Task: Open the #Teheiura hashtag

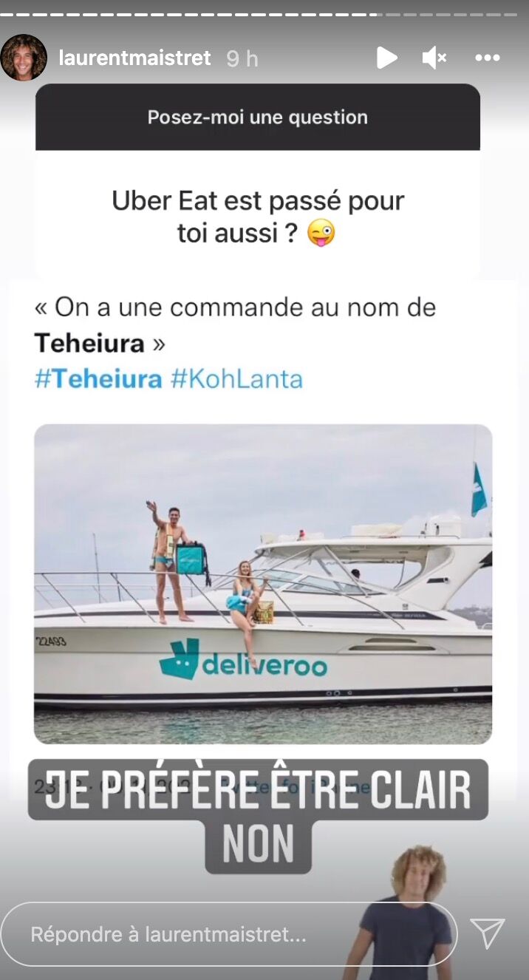Action: [x=98, y=379]
